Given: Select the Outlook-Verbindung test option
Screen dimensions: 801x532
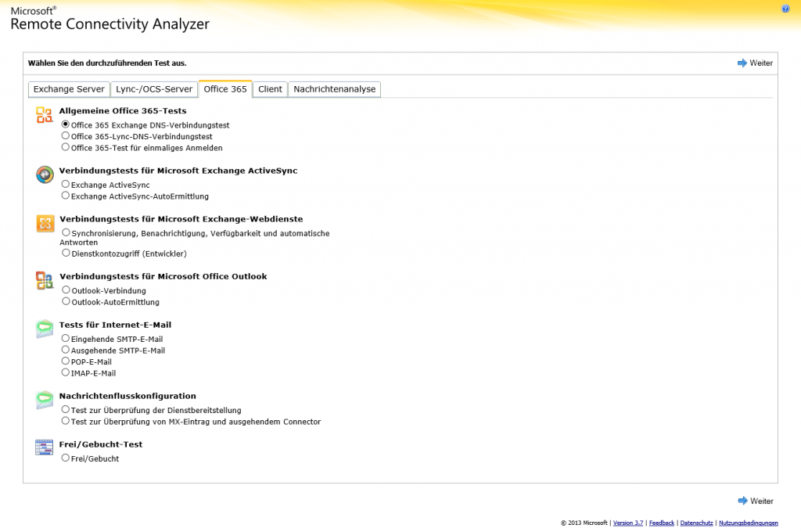Looking at the screenshot, I should click(x=65, y=289).
